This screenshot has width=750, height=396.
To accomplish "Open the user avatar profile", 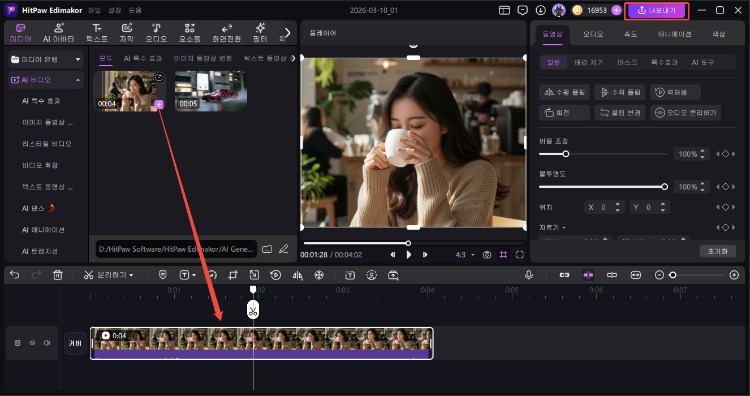I will pyautogui.click(x=559, y=10).
